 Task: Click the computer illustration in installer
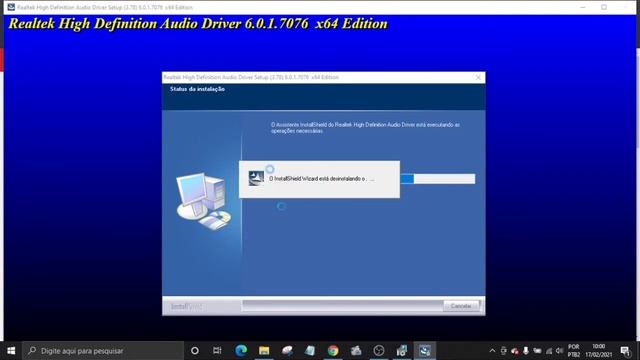coord(204,201)
